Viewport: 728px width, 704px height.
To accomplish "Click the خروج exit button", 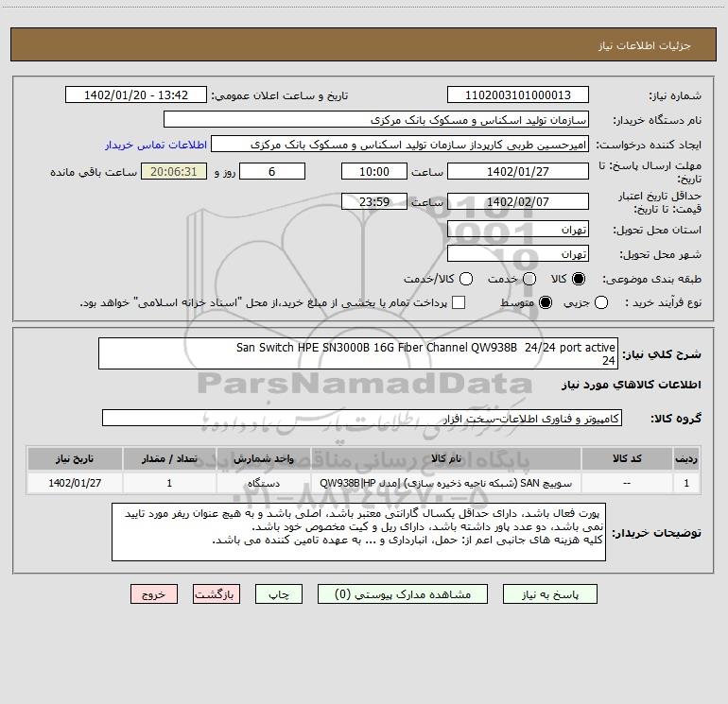I will coord(154,594).
